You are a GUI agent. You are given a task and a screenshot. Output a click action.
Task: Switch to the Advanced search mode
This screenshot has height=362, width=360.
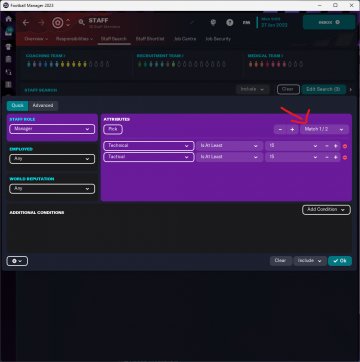click(43, 106)
